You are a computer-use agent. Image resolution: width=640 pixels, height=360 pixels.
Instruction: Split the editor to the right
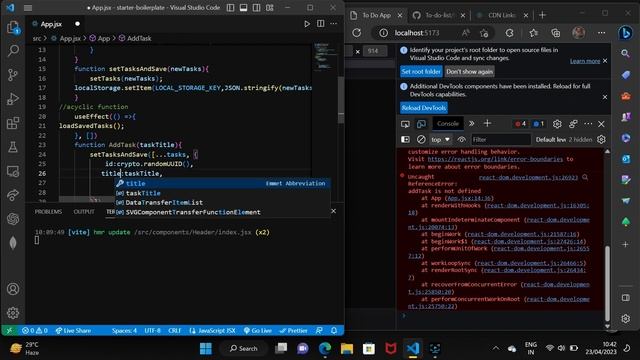321,24
